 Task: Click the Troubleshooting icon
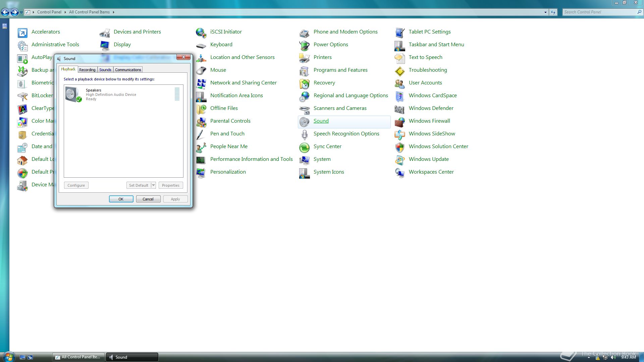tap(400, 71)
